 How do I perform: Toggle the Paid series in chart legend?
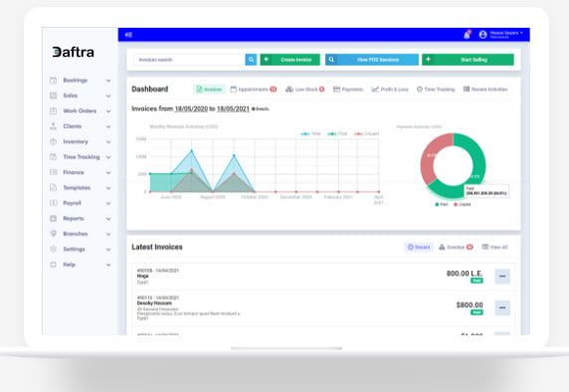337,133
